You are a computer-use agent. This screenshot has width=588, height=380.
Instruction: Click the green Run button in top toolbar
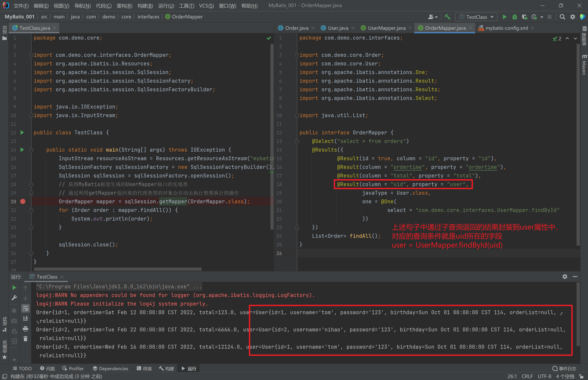[x=504, y=17]
